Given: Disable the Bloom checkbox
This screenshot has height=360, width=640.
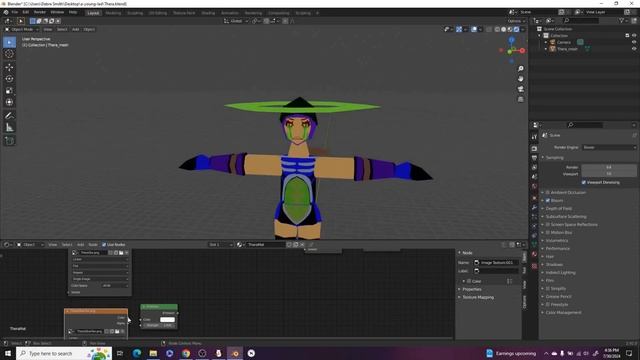Looking at the screenshot, I should click(x=548, y=200).
